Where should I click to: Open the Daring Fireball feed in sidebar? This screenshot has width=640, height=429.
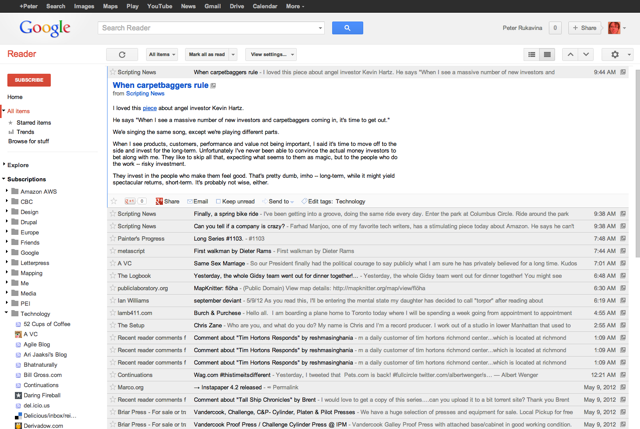[x=38, y=395]
